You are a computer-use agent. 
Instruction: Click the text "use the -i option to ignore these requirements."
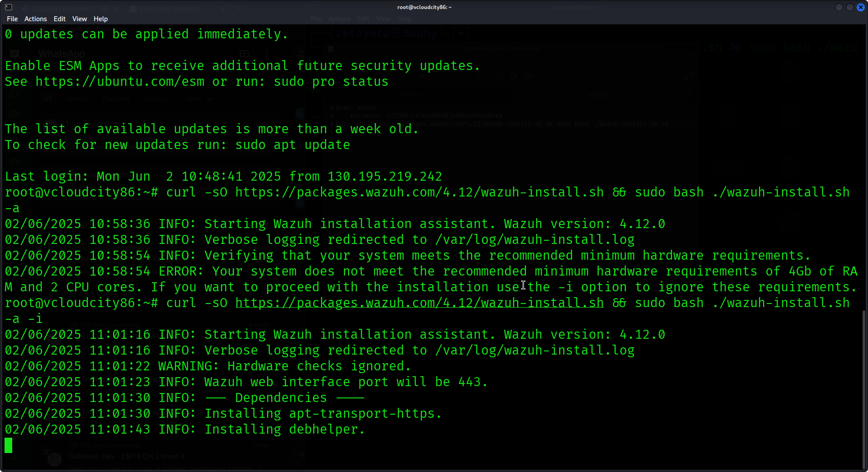677,287
